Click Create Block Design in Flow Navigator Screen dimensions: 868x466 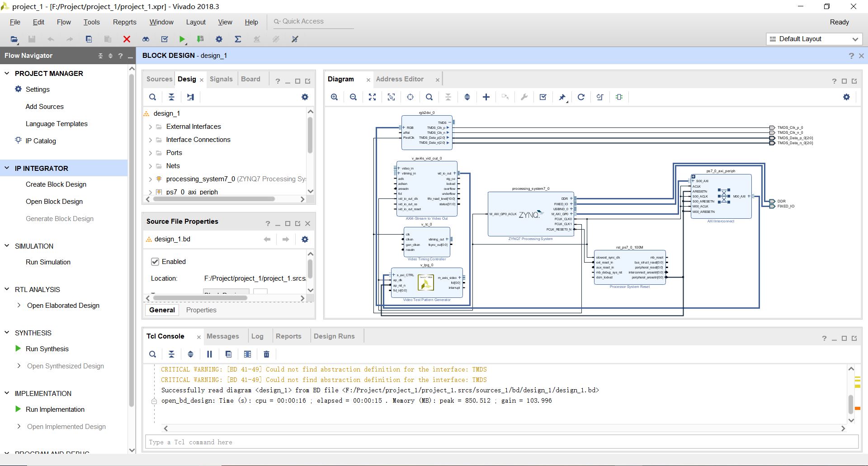pos(56,184)
